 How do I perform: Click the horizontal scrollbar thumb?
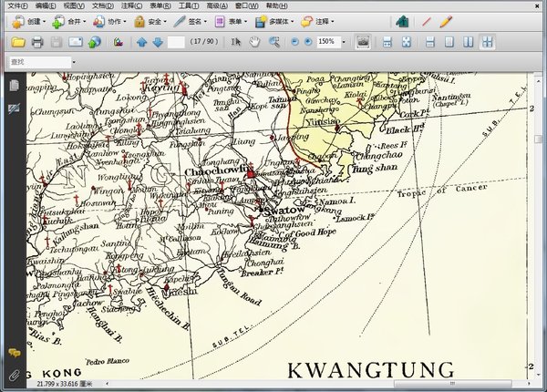click(x=452, y=384)
